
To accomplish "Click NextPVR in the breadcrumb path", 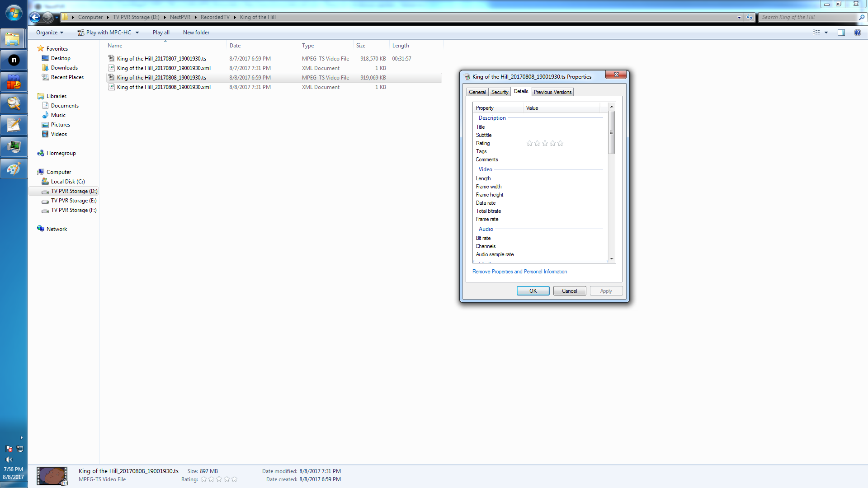I will pyautogui.click(x=180, y=17).
